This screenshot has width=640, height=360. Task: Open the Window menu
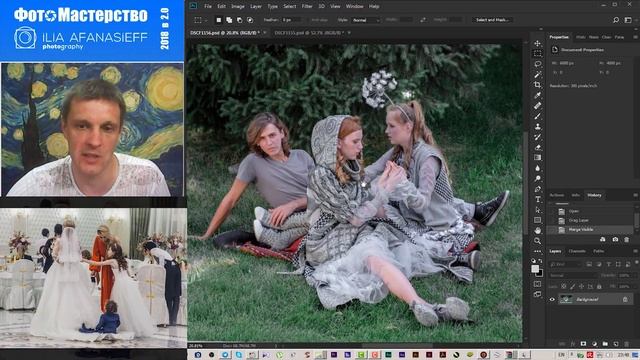(354, 6)
